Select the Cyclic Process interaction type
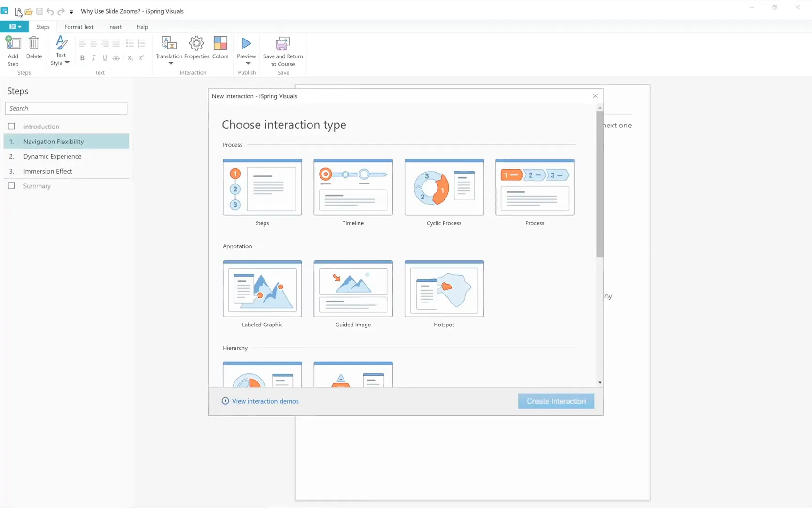 [x=444, y=187]
